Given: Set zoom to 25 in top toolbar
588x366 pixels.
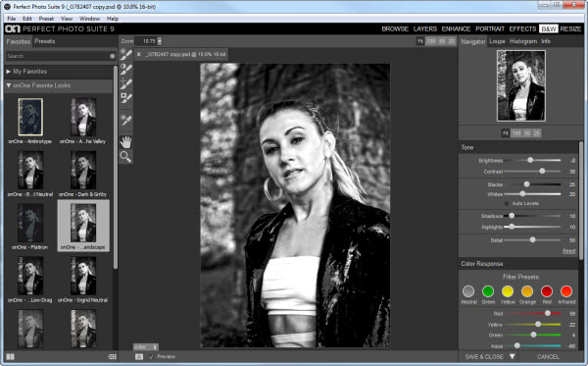Looking at the screenshot, I should 452,41.
